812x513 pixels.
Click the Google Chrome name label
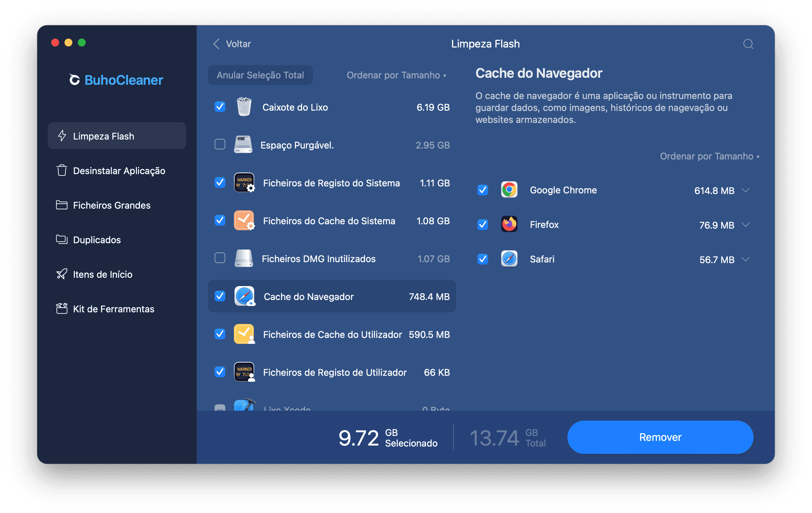coord(563,190)
